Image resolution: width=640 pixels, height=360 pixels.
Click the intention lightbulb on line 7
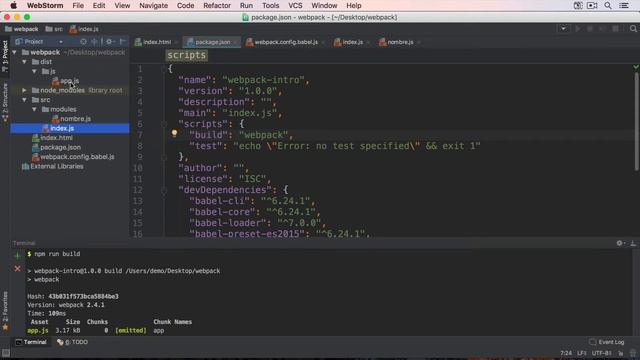click(x=174, y=133)
